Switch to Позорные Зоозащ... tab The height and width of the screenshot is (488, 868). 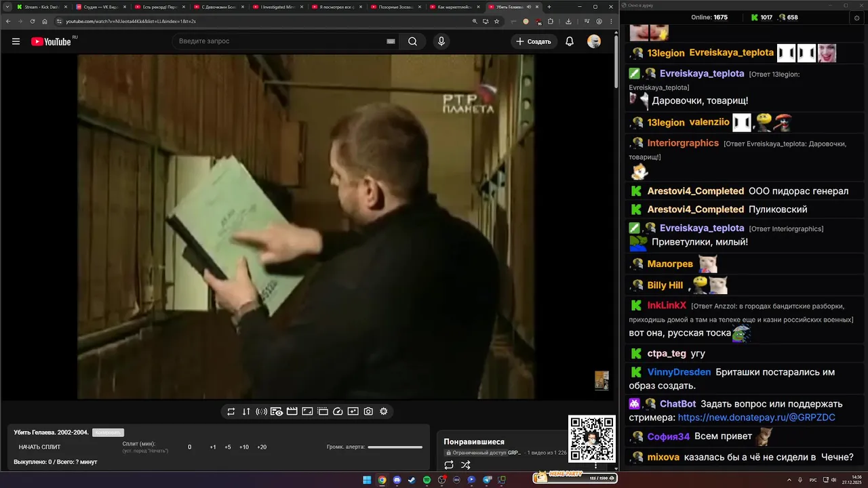(x=397, y=7)
